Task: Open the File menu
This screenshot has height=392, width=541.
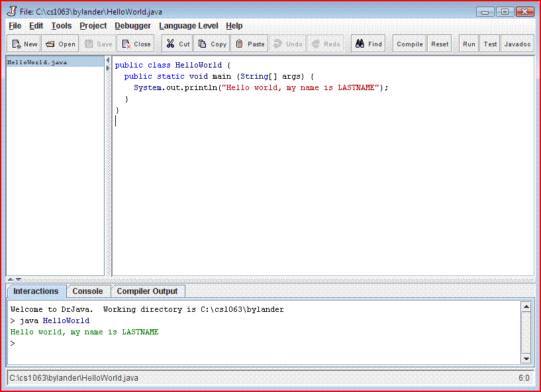Action: pos(15,26)
